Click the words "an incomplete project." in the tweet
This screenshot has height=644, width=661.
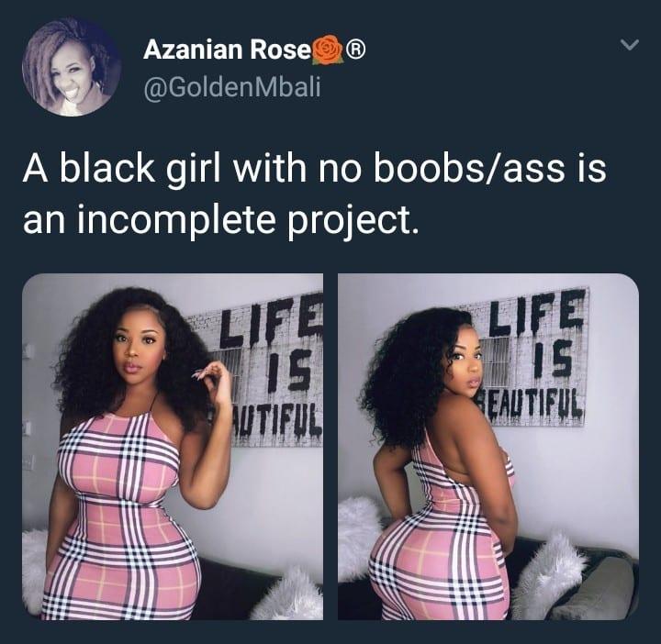(x=221, y=221)
